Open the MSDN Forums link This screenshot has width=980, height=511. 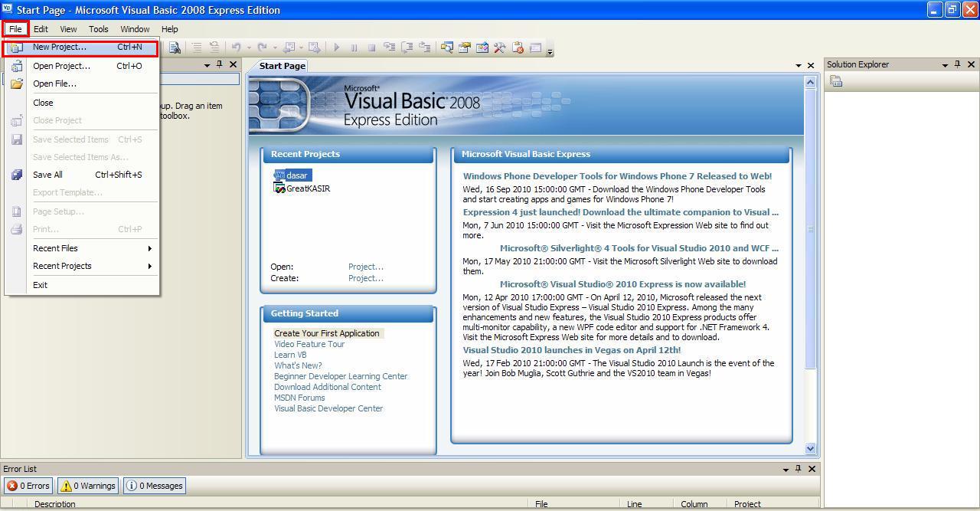(299, 398)
